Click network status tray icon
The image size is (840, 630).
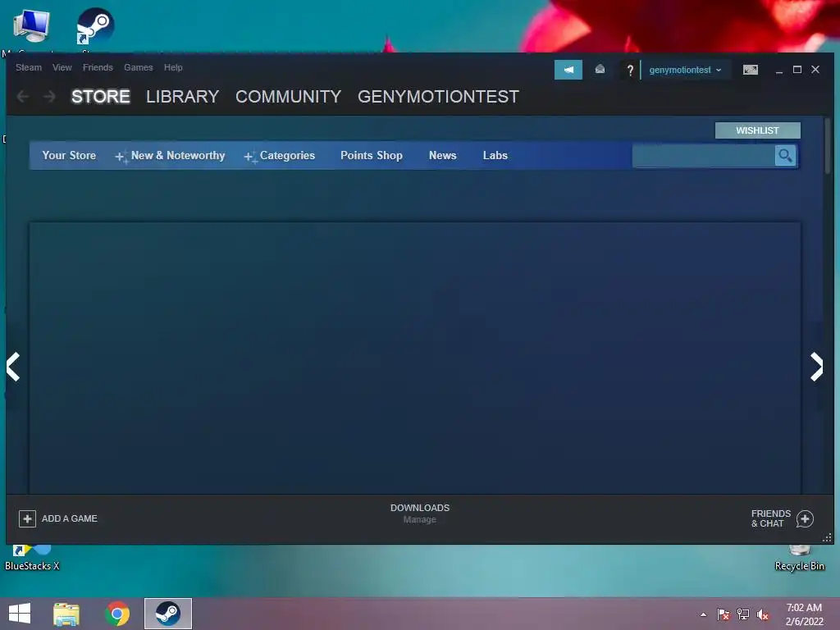(743, 614)
